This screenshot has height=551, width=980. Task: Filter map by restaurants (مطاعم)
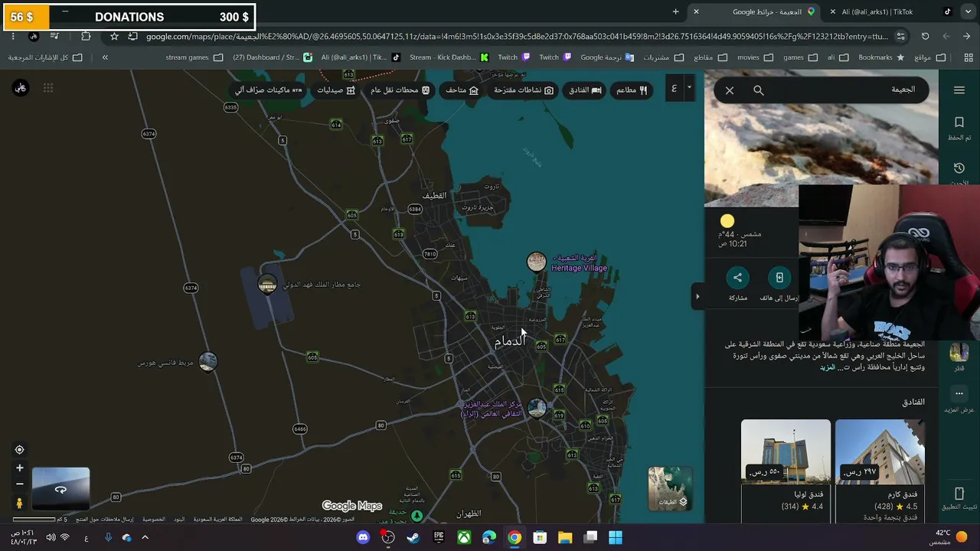(632, 90)
